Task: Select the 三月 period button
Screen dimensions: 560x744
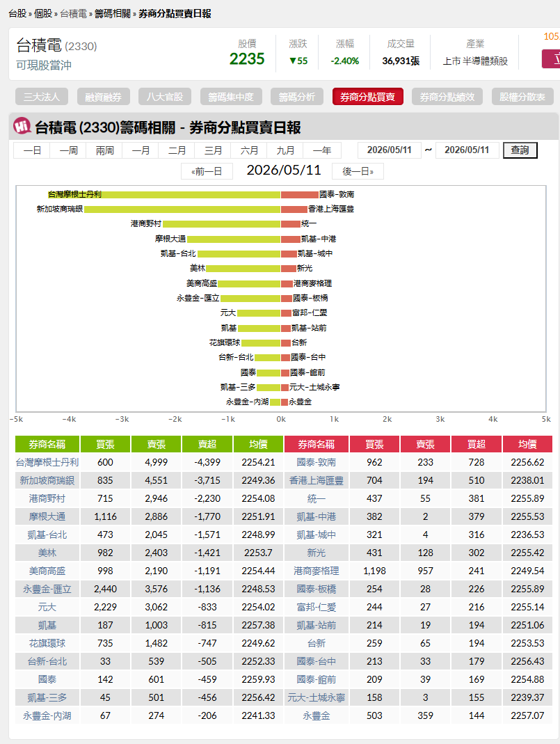Action: (213, 150)
